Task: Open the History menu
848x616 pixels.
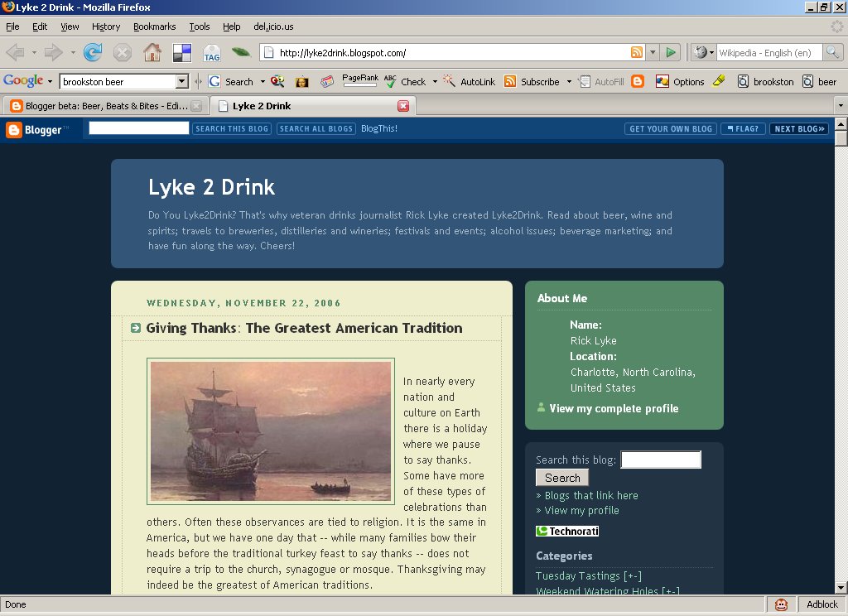Action: (x=105, y=26)
